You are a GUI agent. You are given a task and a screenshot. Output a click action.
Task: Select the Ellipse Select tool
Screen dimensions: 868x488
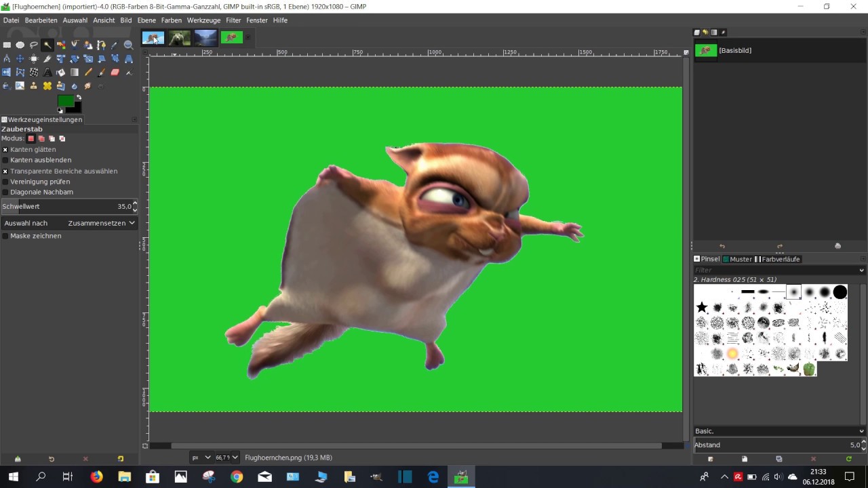point(20,45)
